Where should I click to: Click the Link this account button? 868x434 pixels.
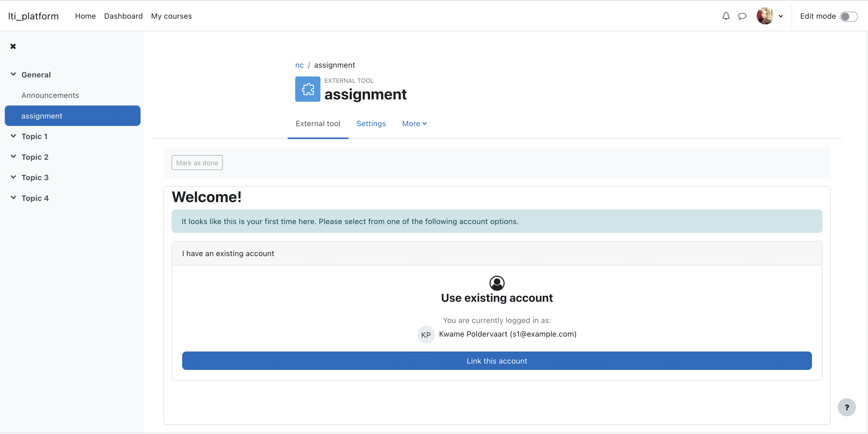[497, 361]
